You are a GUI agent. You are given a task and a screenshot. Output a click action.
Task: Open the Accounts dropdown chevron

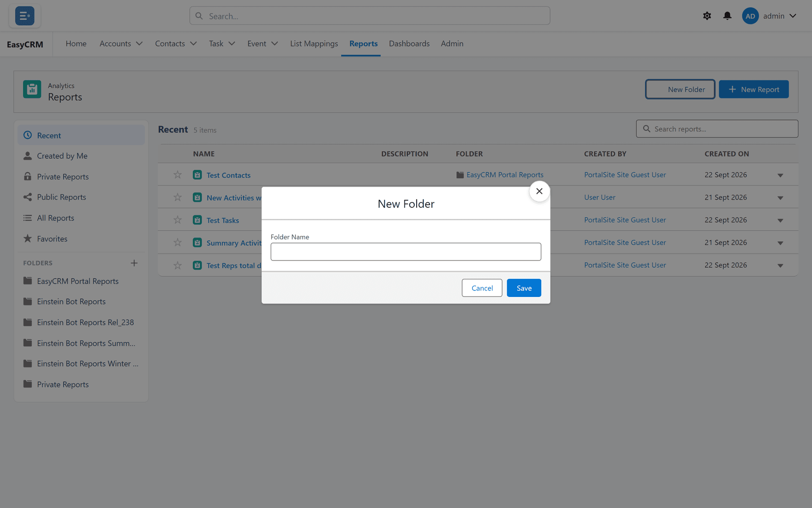click(139, 43)
